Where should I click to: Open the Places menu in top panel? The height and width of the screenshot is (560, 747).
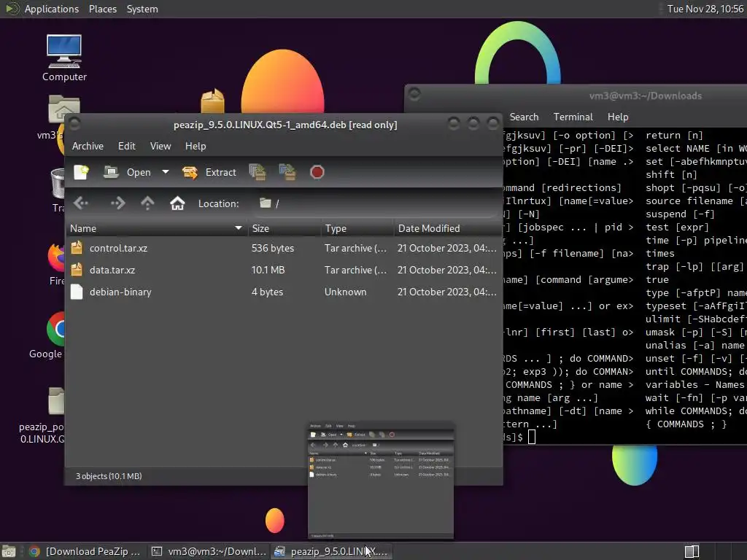[x=102, y=9]
